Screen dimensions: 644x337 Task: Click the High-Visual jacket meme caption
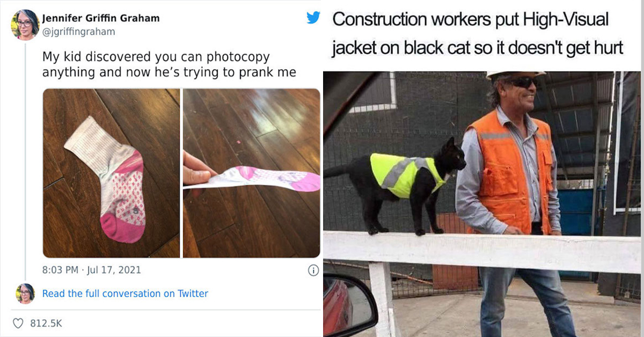[478, 34]
